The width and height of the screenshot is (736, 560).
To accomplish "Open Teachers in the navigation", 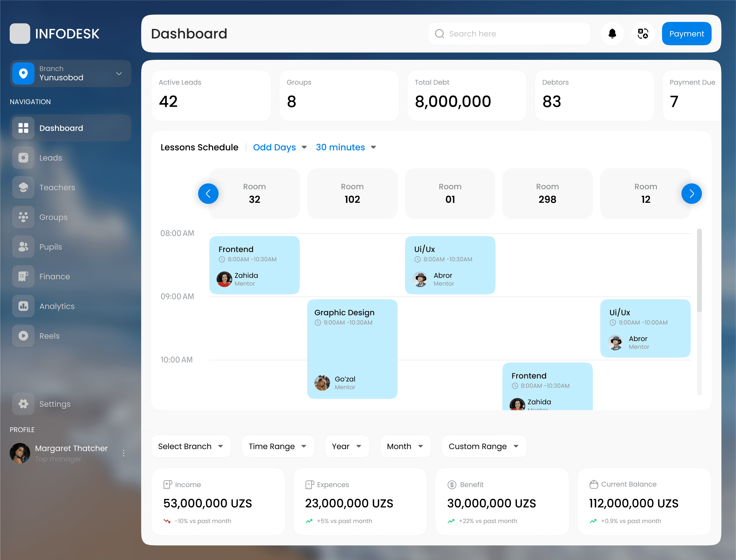I will pos(71,187).
